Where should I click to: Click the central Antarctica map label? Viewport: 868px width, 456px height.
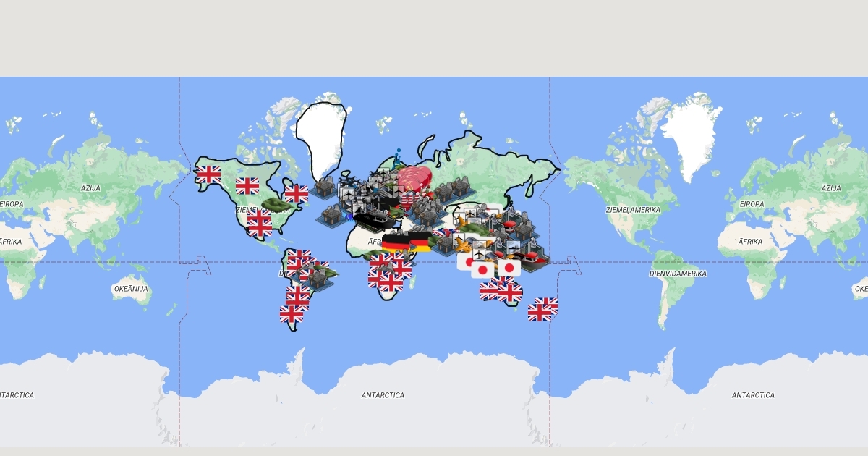383,395
